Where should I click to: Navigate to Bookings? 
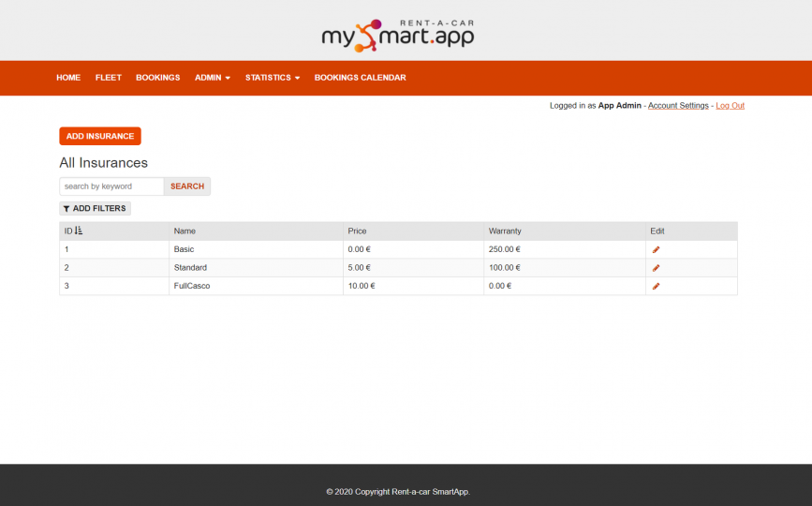158,78
